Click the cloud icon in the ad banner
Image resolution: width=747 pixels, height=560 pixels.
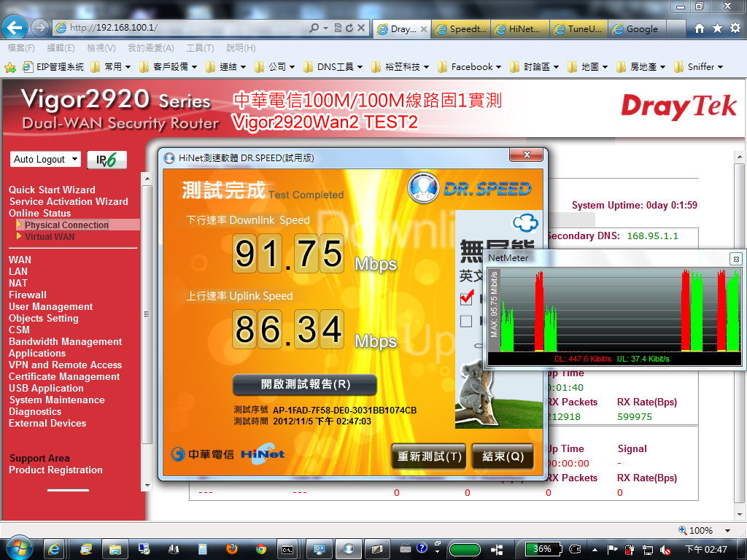tap(525, 222)
